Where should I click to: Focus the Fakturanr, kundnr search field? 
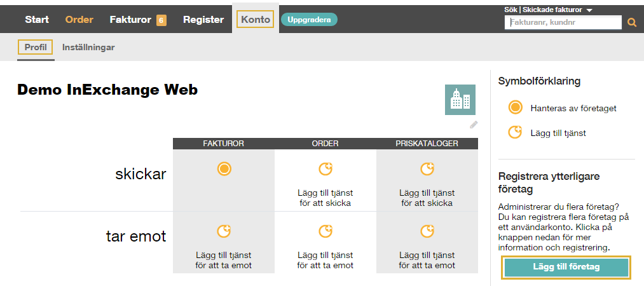(x=563, y=23)
